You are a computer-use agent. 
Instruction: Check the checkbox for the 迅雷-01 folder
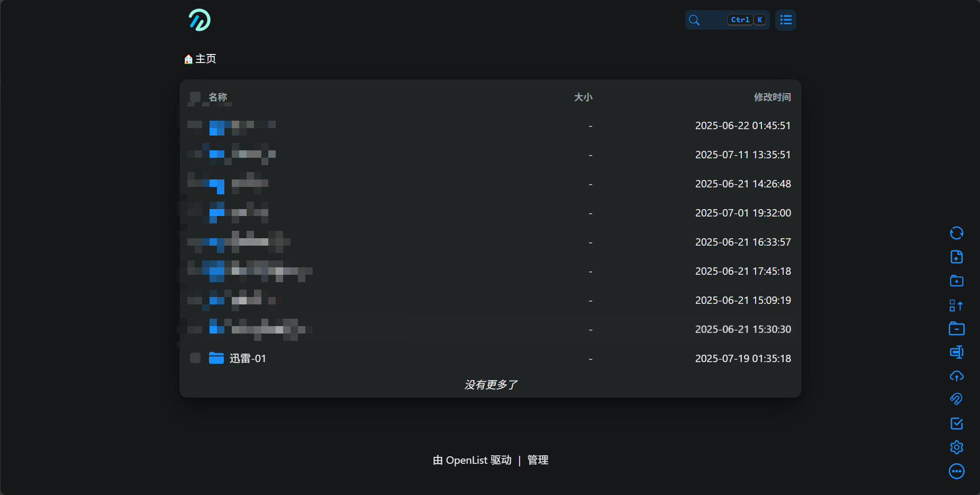pos(195,358)
